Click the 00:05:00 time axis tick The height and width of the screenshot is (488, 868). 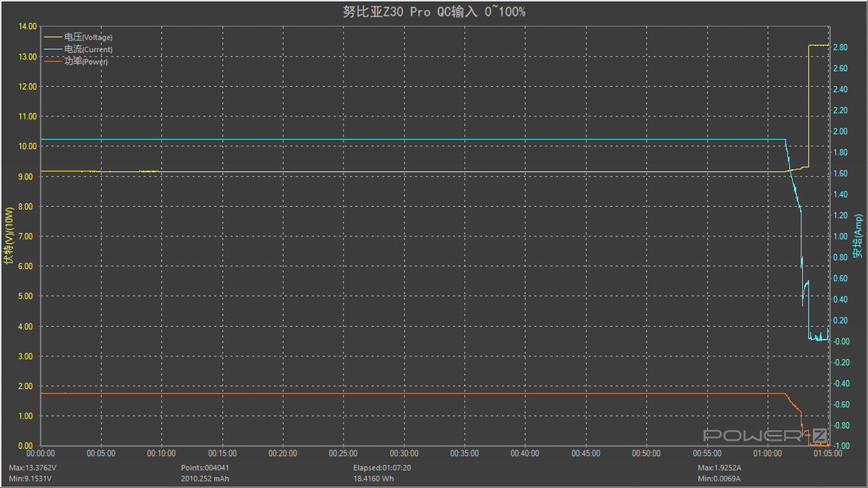coord(101,453)
